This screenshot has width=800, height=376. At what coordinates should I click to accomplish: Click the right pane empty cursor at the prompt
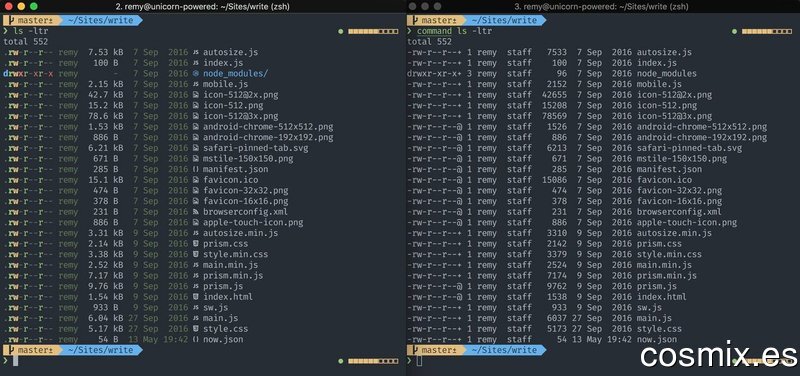(419, 361)
